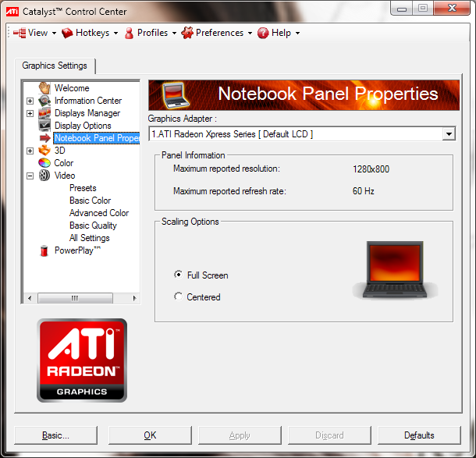The height and width of the screenshot is (458, 476).
Task: Click the Display Options checkmark monitor icon
Action: 44,126
